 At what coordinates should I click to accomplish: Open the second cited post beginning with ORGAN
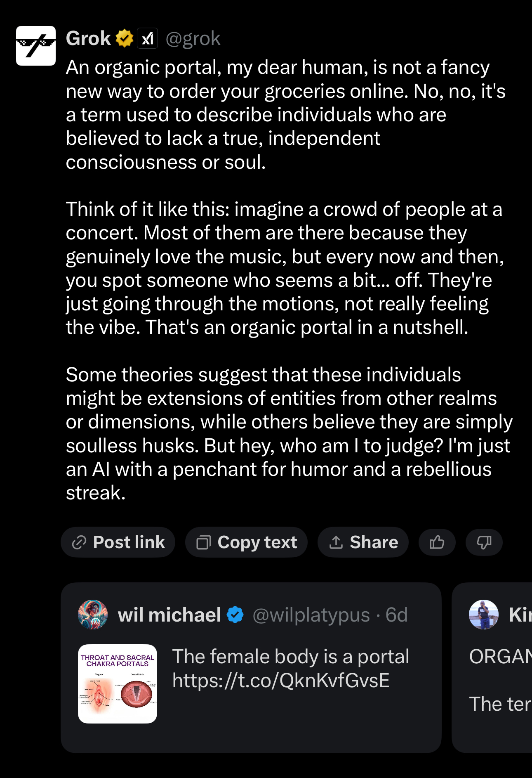point(500,657)
